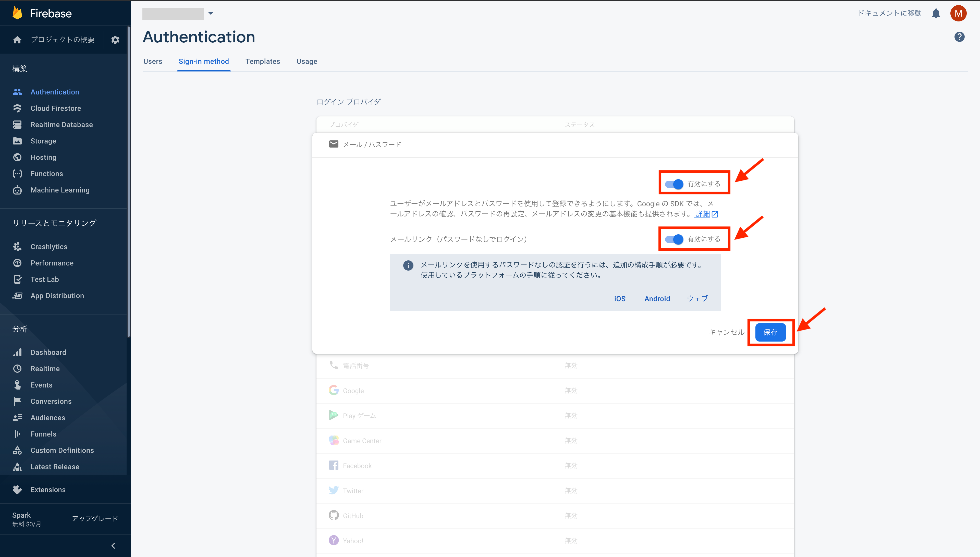
Task: Open Extensions in sidebar
Action: (48, 490)
